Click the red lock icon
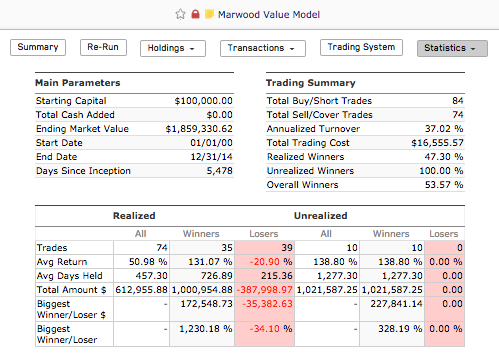Viewport: 499px width, 363px height. [x=195, y=14]
